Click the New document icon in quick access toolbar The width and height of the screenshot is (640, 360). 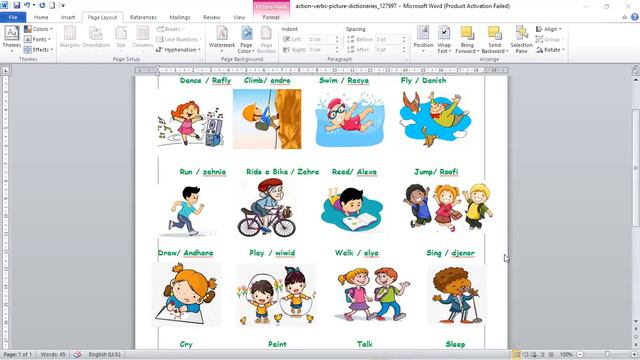point(52,5)
